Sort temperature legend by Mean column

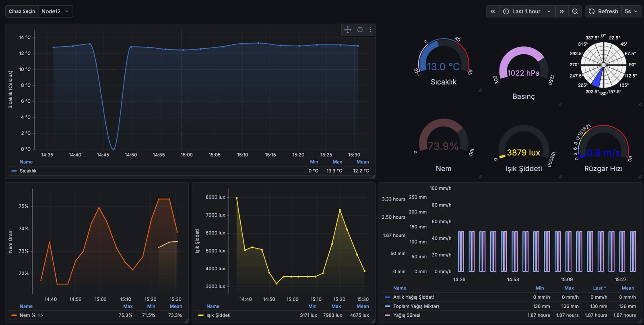pyautogui.click(x=362, y=162)
